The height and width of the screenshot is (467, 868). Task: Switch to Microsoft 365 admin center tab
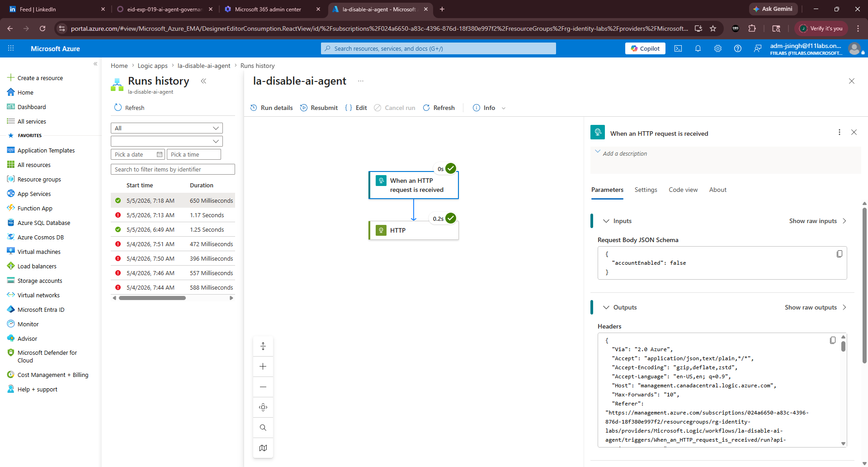(273, 9)
